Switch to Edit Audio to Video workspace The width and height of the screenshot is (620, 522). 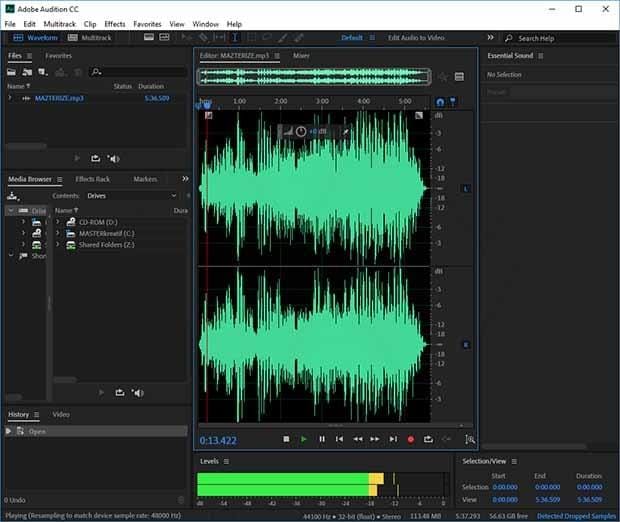click(416, 38)
